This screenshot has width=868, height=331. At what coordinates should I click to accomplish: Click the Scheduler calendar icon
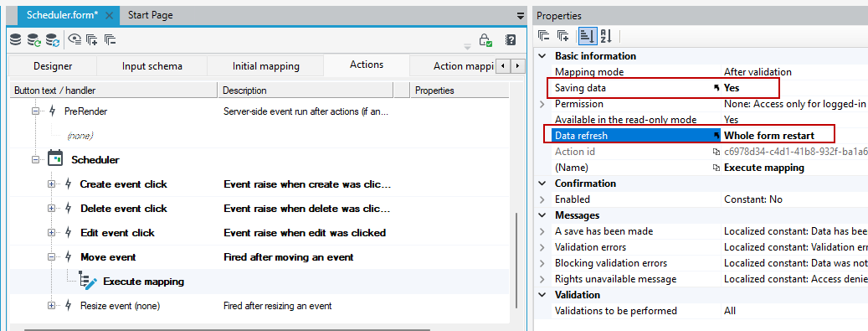pyautogui.click(x=55, y=158)
